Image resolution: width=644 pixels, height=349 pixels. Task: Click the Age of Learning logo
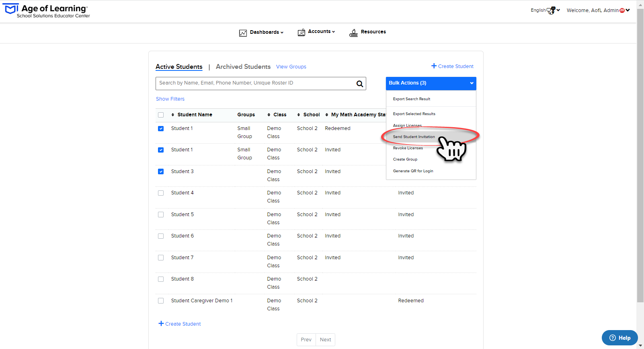[47, 11]
